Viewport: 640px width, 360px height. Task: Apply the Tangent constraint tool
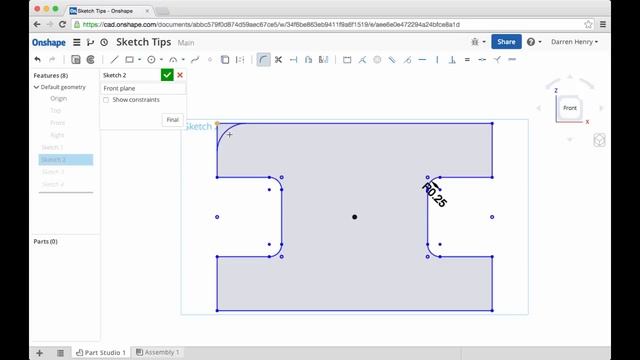pyautogui.click(x=407, y=60)
